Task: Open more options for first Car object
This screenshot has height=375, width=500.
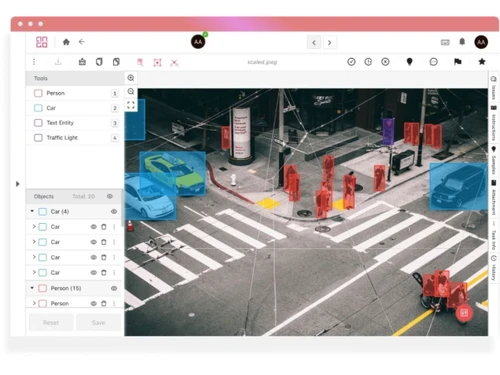Action: pyautogui.click(x=114, y=227)
